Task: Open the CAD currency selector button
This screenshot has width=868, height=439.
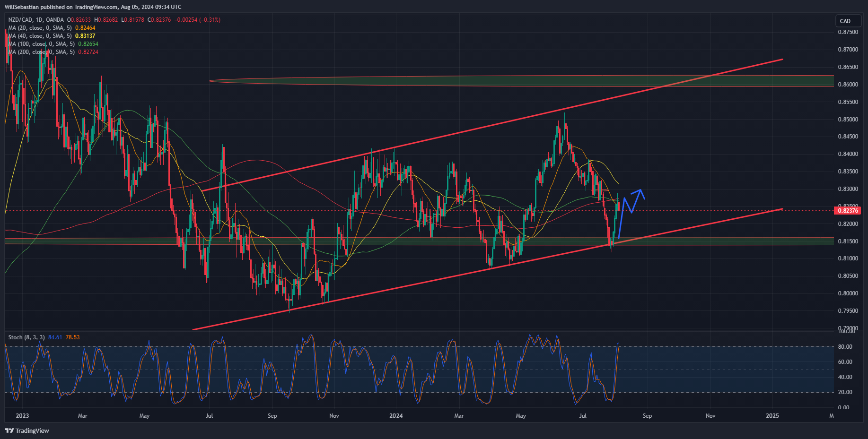Action: [848, 21]
